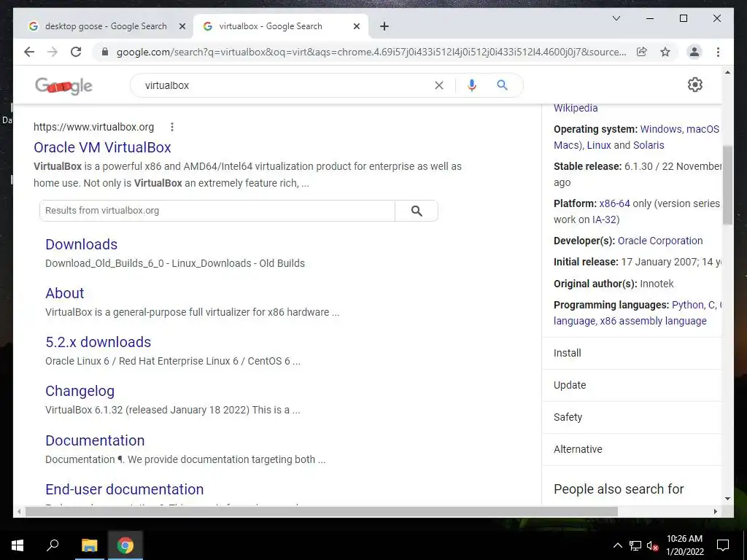Open Oracle Corporation developer link
The height and width of the screenshot is (560, 747).
(x=659, y=241)
